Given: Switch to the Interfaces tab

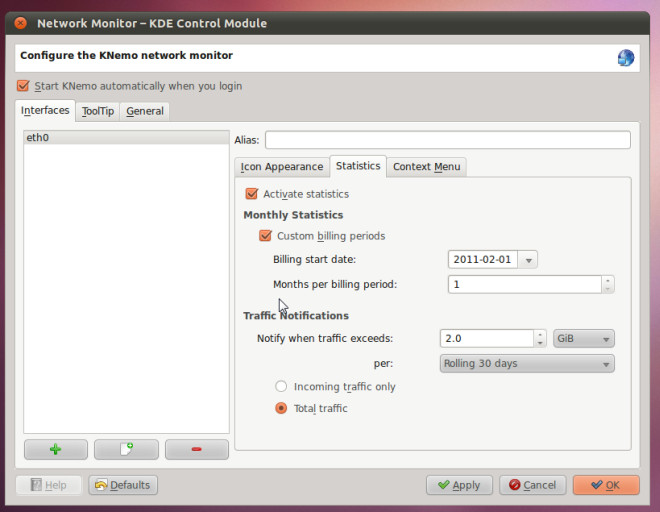Looking at the screenshot, I should pos(45,110).
